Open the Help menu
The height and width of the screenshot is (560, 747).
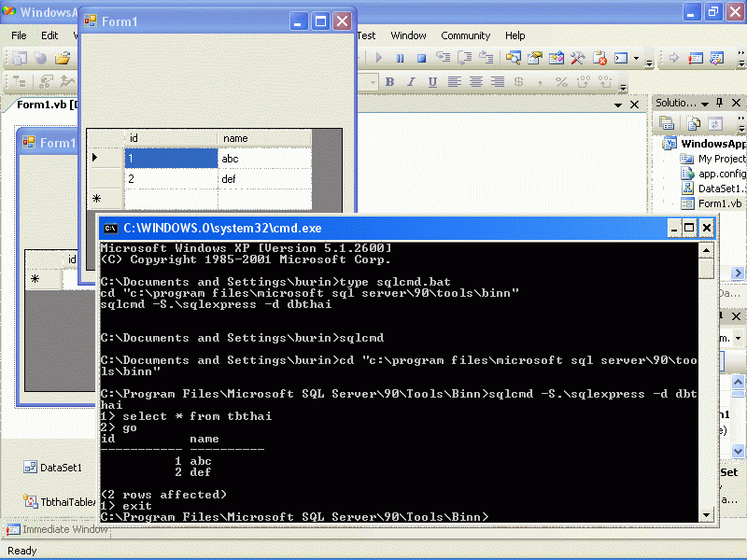[x=515, y=35]
